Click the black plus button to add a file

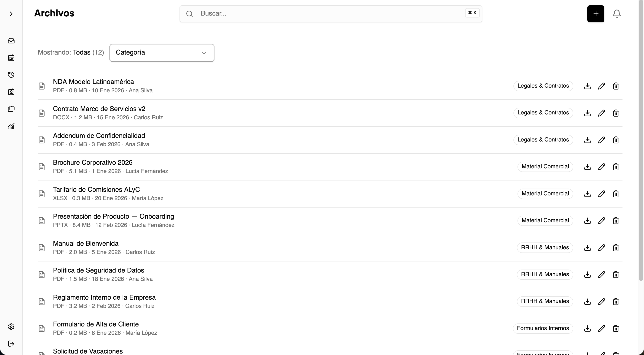[x=596, y=14]
